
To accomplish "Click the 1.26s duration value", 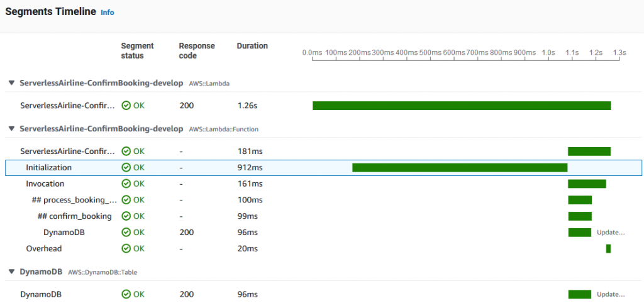I will tap(247, 106).
